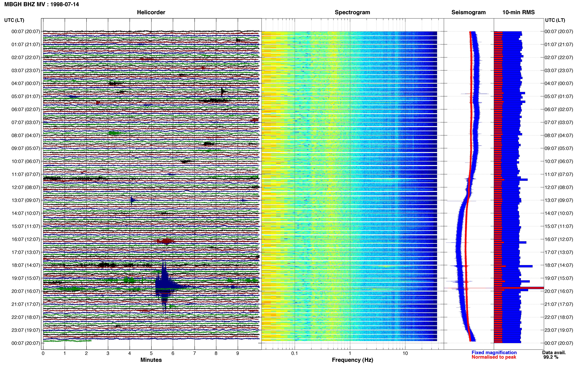Click the '10-min RMS' panel heading

click(x=518, y=12)
